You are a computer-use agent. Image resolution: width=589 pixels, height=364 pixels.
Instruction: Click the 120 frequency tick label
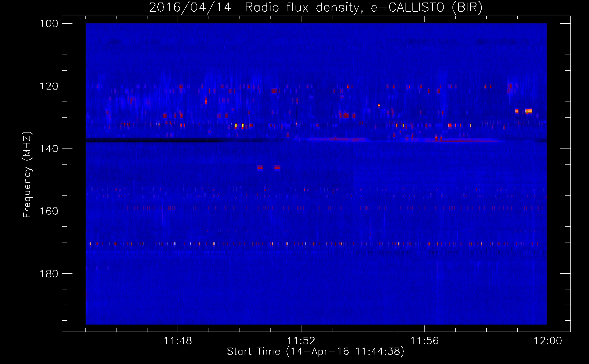(49, 86)
